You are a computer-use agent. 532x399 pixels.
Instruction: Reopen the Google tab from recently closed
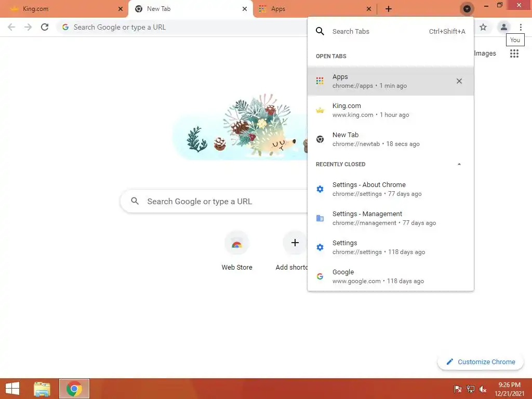click(x=391, y=276)
